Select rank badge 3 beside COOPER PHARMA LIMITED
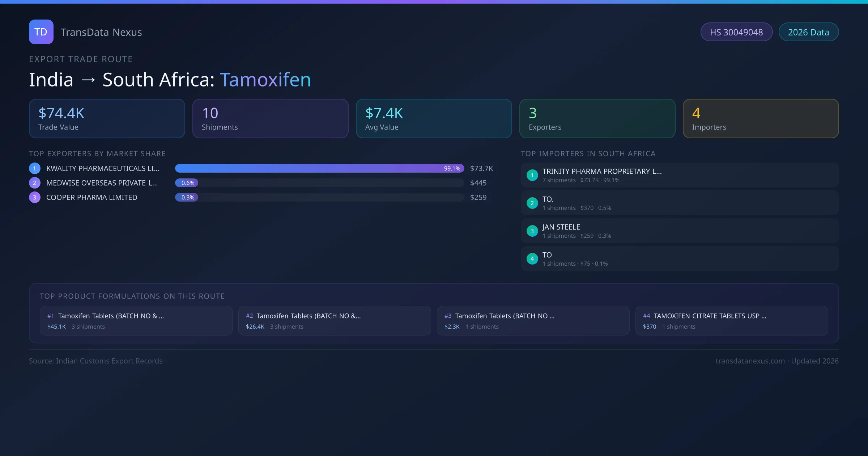868x456 pixels. pyautogui.click(x=34, y=197)
